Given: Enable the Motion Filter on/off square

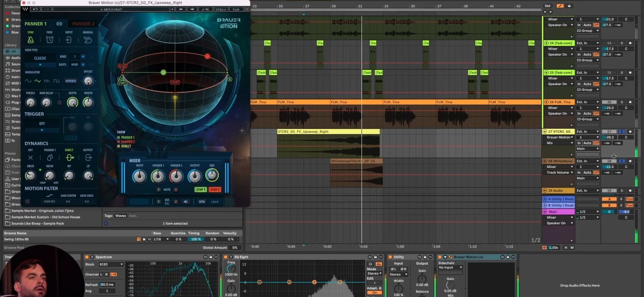Looking at the screenshot, I should tap(28, 202).
